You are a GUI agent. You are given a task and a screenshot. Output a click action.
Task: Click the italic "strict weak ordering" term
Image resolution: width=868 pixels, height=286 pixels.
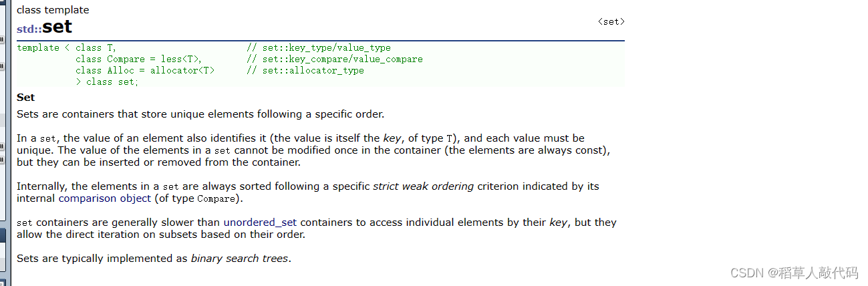(x=424, y=186)
